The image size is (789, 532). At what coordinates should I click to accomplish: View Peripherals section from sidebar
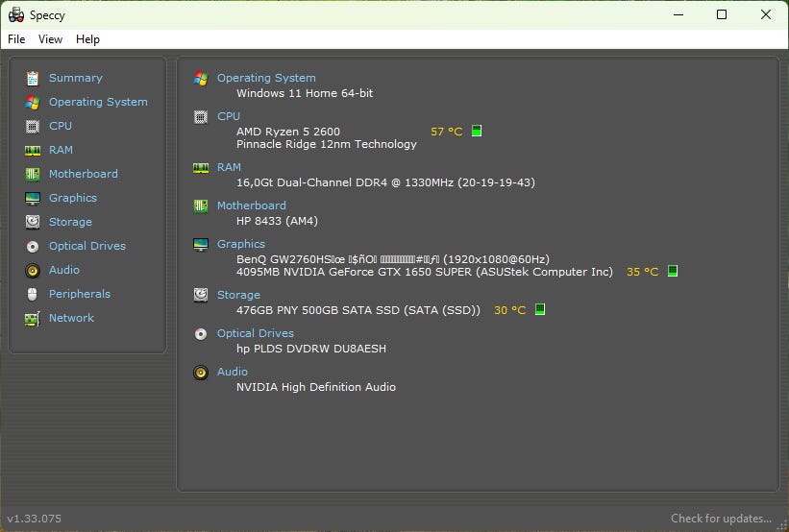(x=80, y=294)
